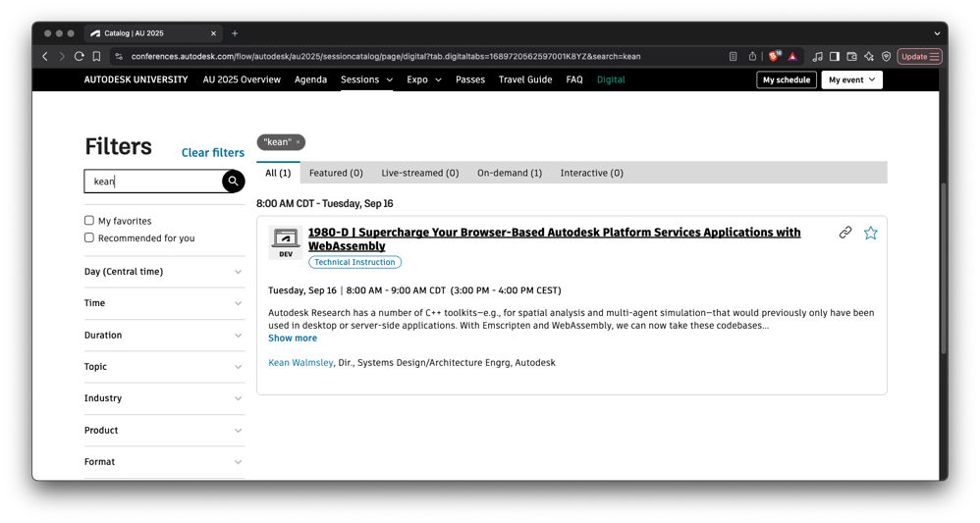Click Show more to expand description
The height and width of the screenshot is (523, 980).
pyautogui.click(x=293, y=339)
